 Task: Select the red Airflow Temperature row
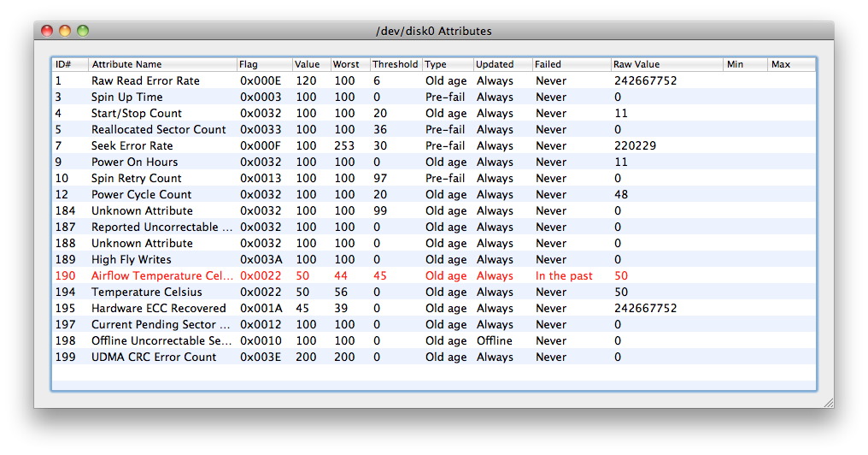tap(434, 275)
